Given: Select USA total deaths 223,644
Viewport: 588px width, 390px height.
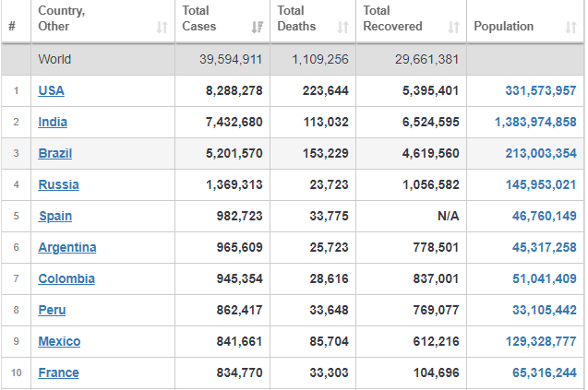Looking at the screenshot, I should coord(326,90).
